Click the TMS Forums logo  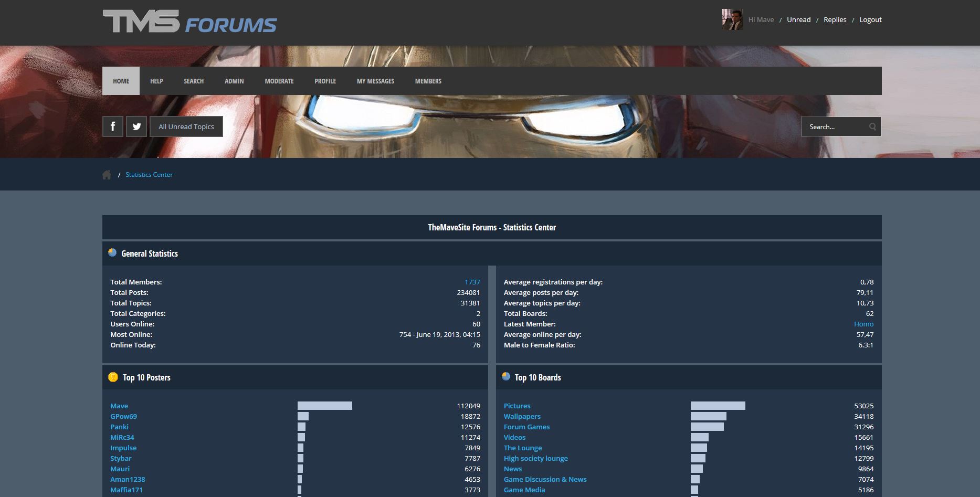(x=189, y=22)
